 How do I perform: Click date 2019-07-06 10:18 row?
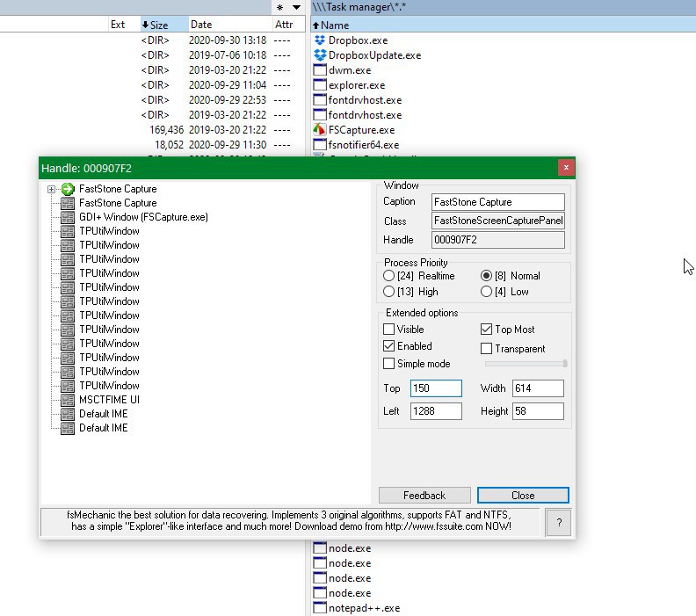228,55
